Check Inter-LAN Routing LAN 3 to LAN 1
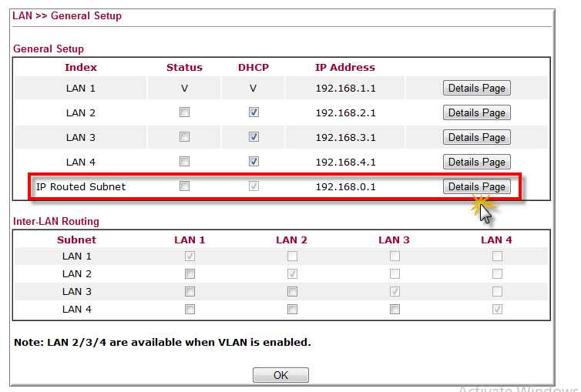 (x=190, y=291)
